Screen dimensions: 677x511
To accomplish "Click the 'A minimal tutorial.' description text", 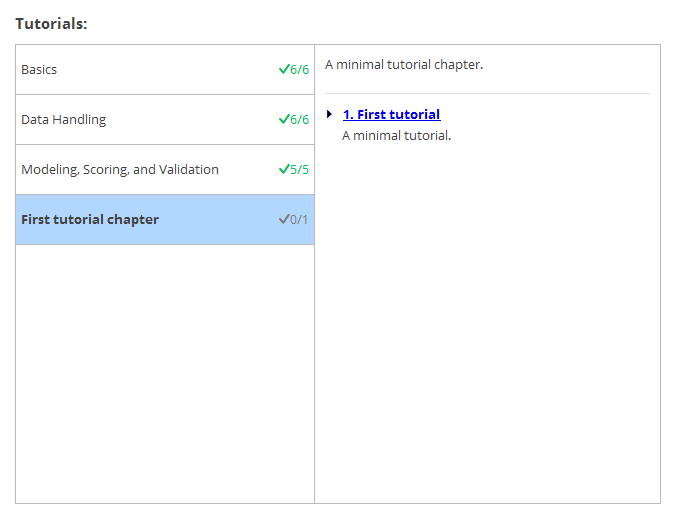I will tap(396, 136).
